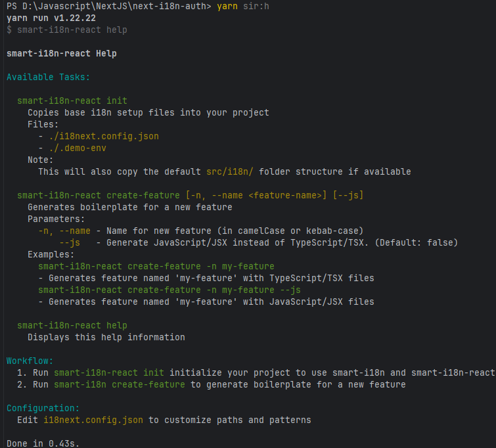The width and height of the screenshot is (496, 448).
Task: Click the '--js' parameter in the parameters list
Action: pyautogui.click(x=70, y=242)
